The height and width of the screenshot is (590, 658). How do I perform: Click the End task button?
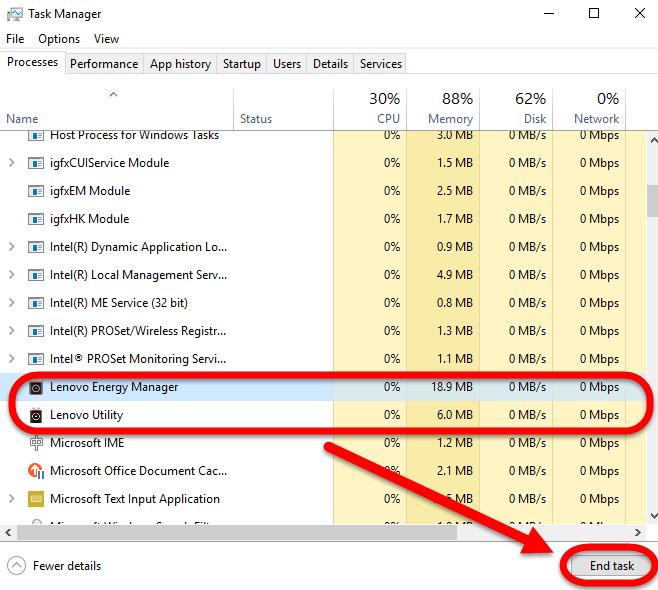point(611,566)
